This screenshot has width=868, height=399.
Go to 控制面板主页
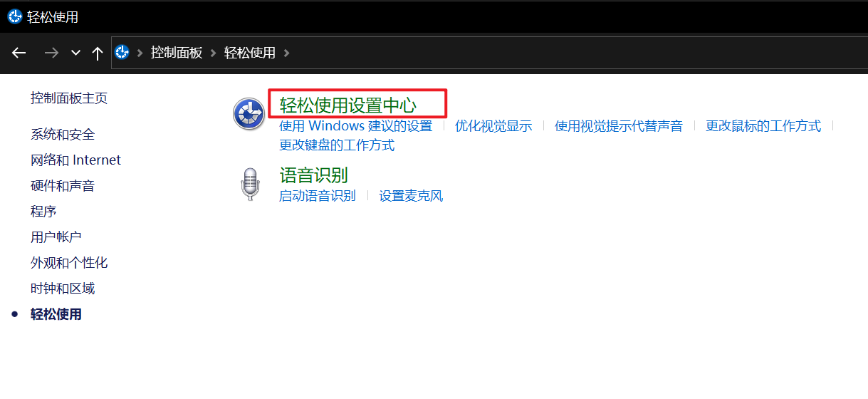coord(69,98)
